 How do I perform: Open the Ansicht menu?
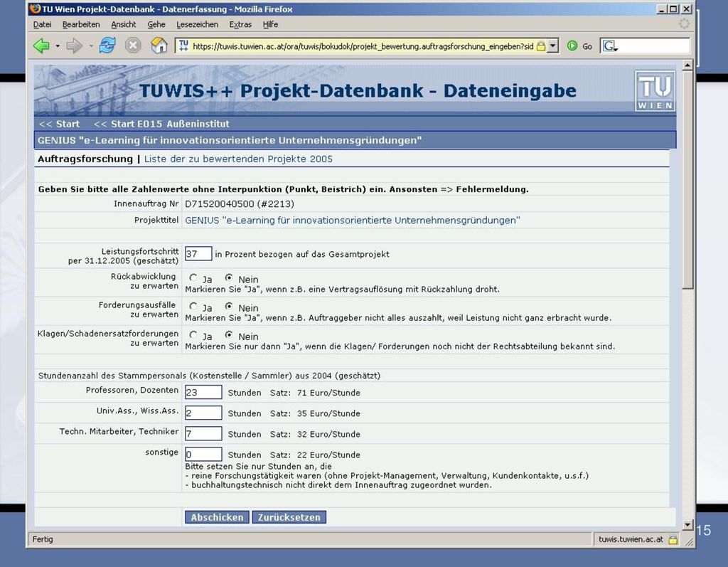point(124,25)
